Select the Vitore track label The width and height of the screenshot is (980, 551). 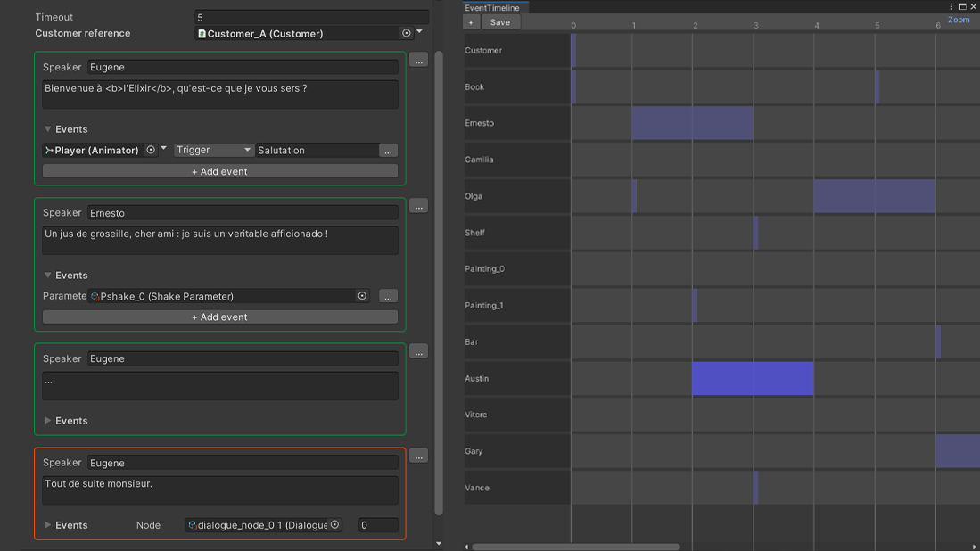click(475, 415)
